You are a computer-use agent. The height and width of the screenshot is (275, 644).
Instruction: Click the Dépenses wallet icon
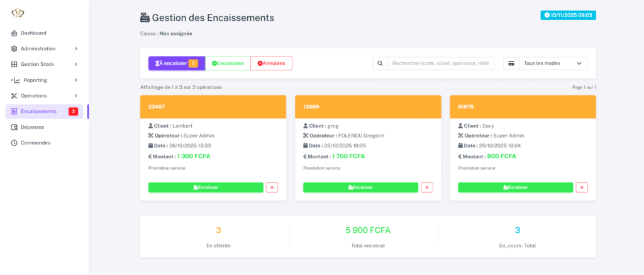pos(14,127)
